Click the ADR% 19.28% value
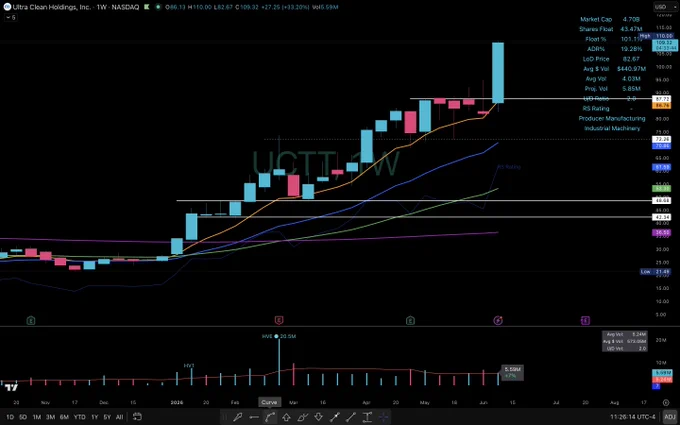 [x=631, y=49]
